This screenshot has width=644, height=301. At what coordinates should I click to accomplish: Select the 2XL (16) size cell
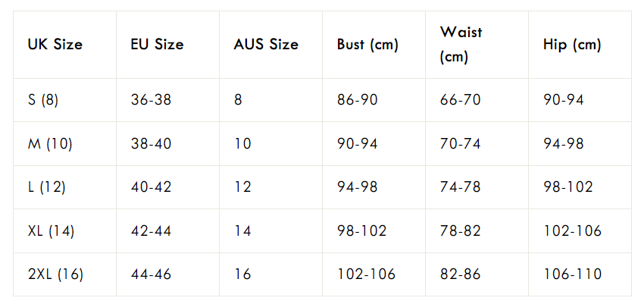[x=65, y=274]
